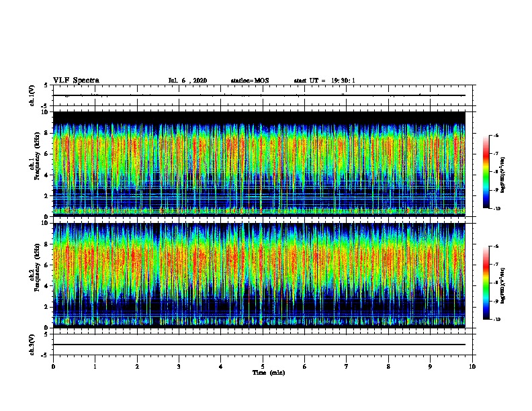Click time-axis tick label "9"
The image size is (532, 411).
coord(430,367)
